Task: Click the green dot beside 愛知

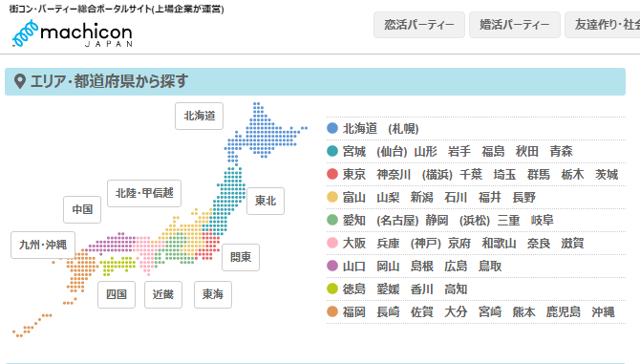Action: tap(332, 220)
